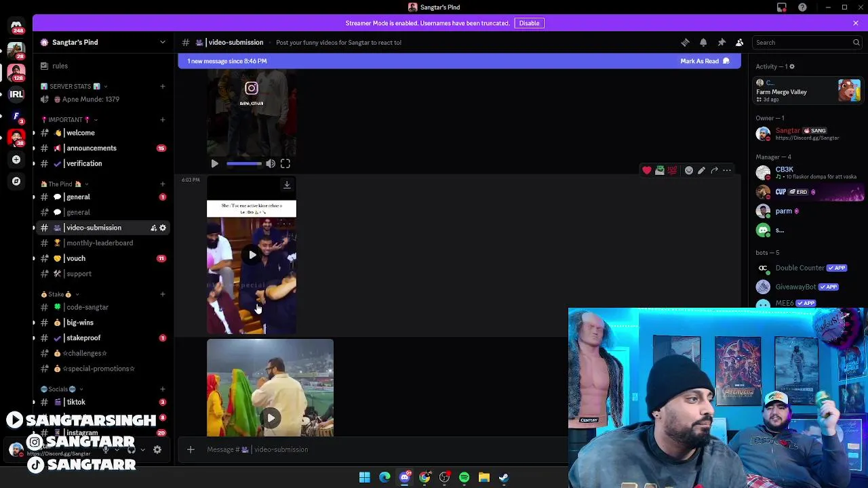Collapse the Stake category
868x488 pixels.
point(60,294)
